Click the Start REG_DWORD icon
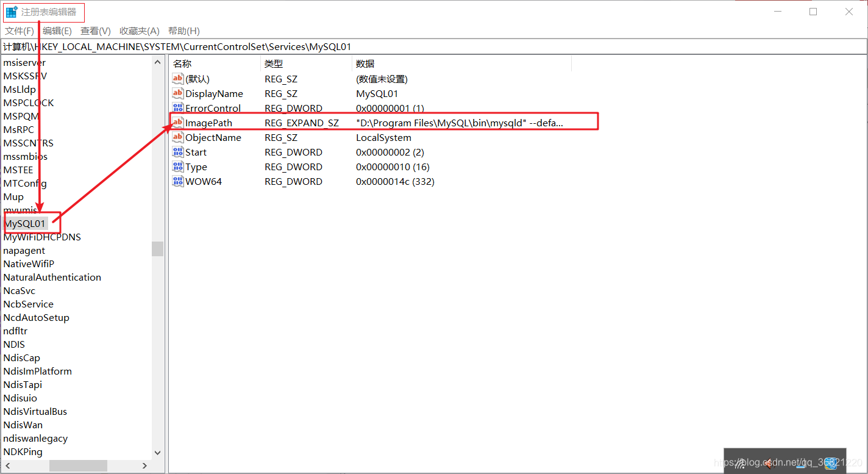This screenshot has width=868, height=474. click(x=177, y=152)
